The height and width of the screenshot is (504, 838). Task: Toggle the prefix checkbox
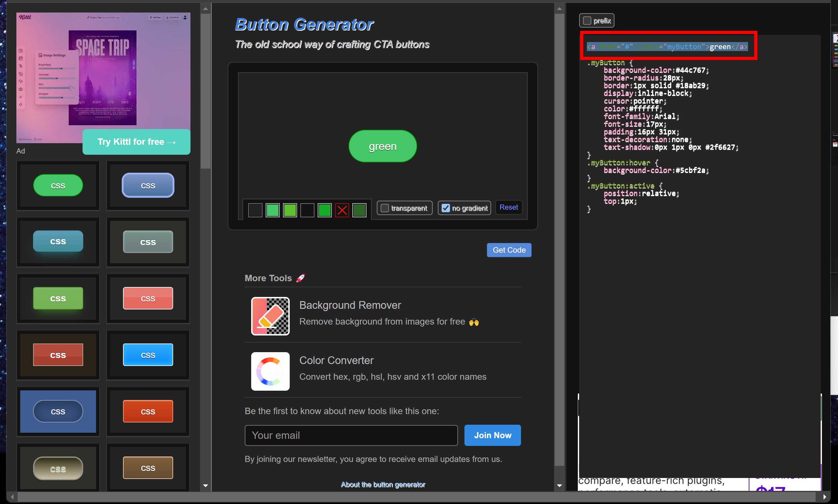(587, 21)
